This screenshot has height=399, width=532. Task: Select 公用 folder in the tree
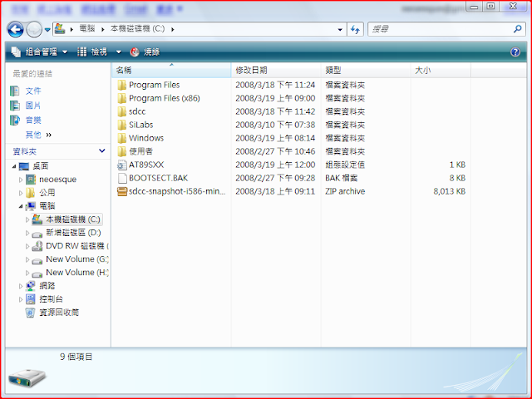click(x=47, y=193)
